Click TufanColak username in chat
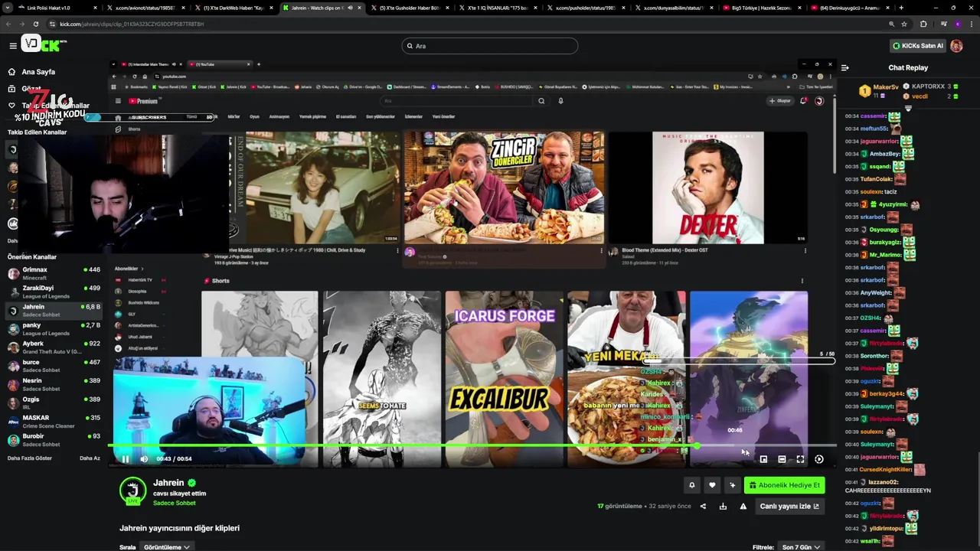Viewport: 980px width, 551px height. pos(877,179)
